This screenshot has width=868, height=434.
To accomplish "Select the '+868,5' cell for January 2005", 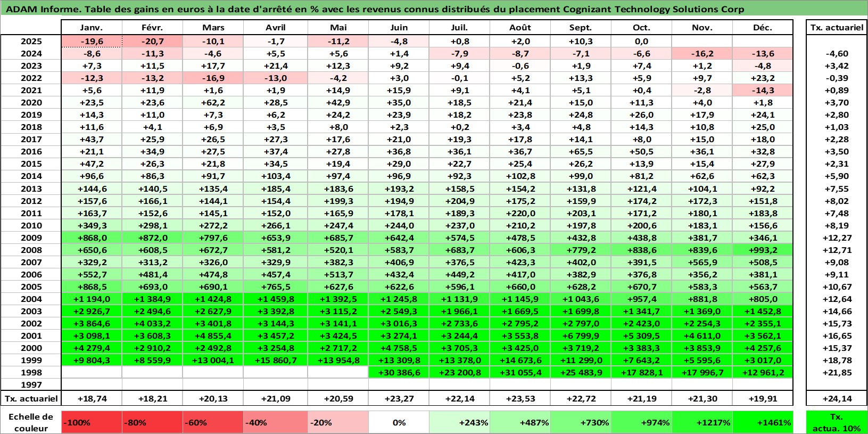I will (x=92, y=286).
